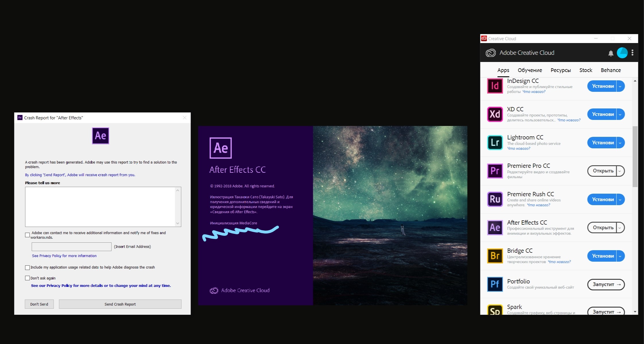This screenshot has height=344, width=644.
Task: Switch to Обучение tab in Creative Cloud
Action: [x=530, y=69]
